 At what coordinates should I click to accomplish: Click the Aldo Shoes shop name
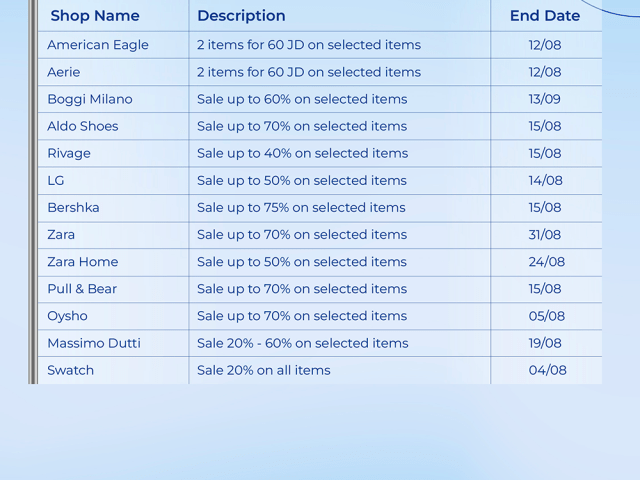point(83,126)
